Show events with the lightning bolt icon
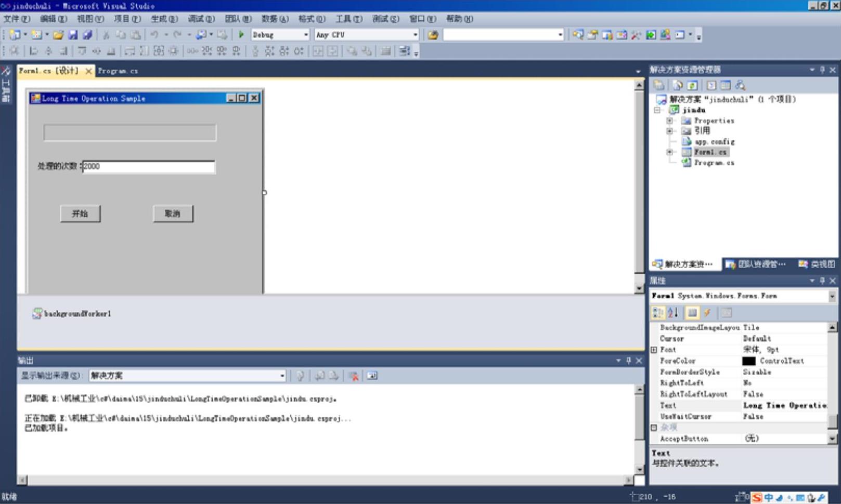This screenshot has width=841, height=504. click(x=707, y=313)
